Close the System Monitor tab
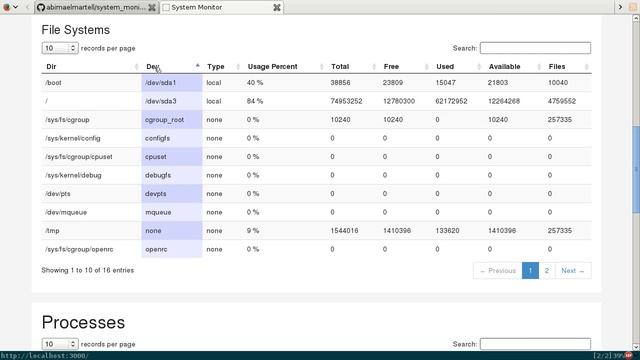The height and width of the screenshot is (360, 640). click(277, 7)
